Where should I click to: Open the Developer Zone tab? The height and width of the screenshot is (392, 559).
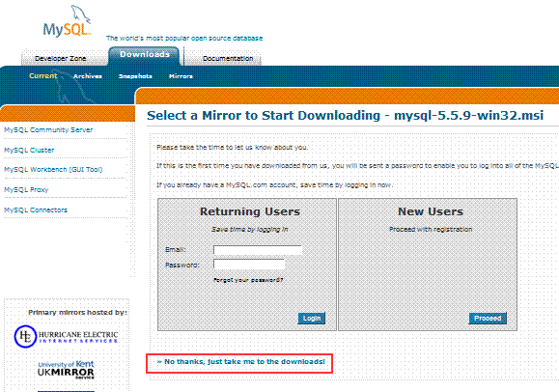(60, 58)
